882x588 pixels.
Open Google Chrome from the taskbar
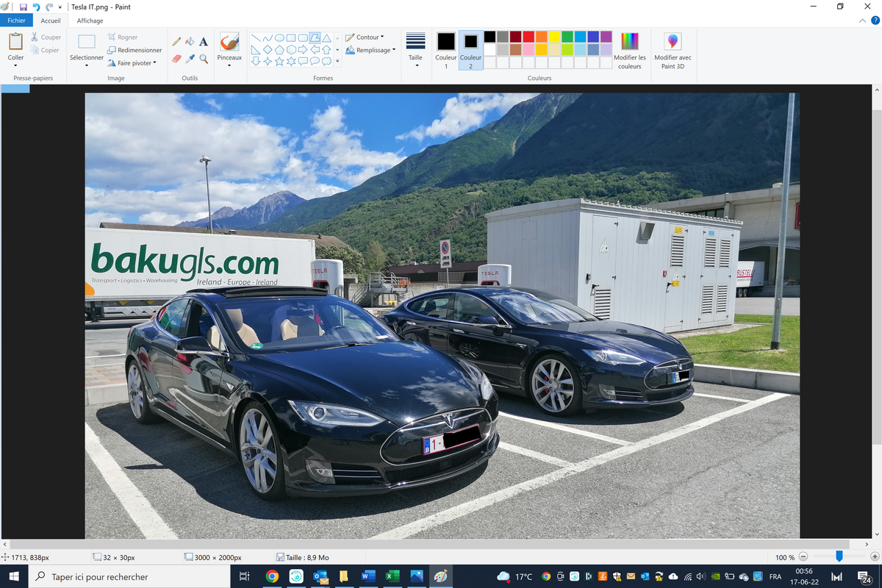(x=272, y=577)
